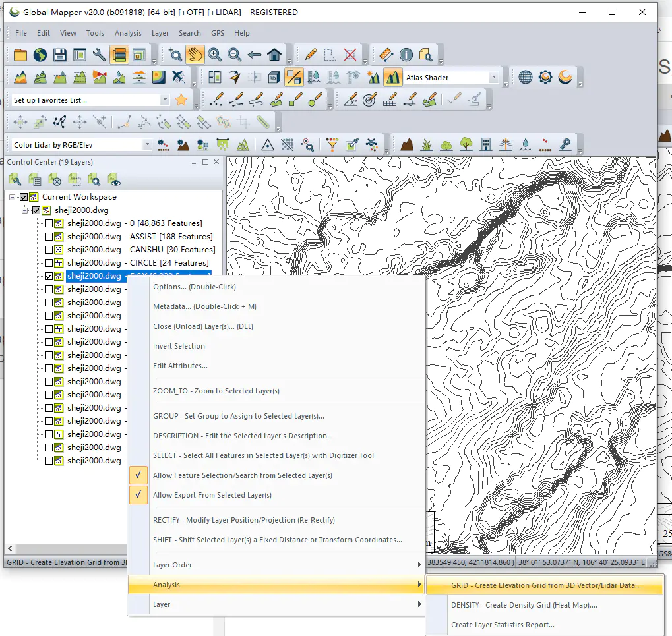Click ZOOM_TO - Zoom to Selected Layer(s)
Viewport: 672px width, 636px height.
[x=216, y=391]
